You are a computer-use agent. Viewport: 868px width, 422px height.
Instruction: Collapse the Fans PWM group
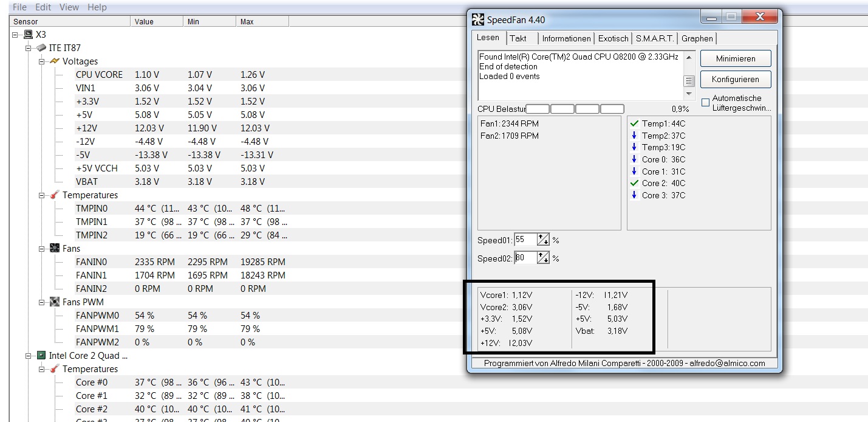(x=42, y=302)
